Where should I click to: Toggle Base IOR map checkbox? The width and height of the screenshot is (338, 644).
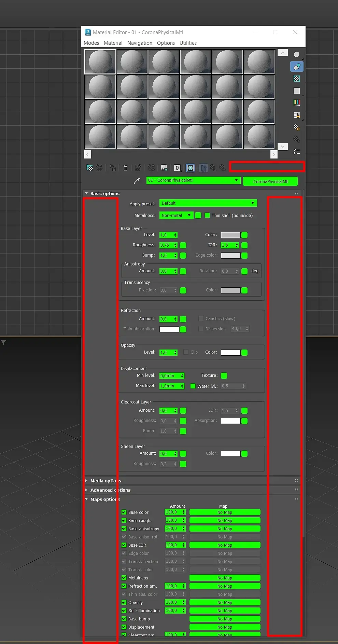[124, 545]
